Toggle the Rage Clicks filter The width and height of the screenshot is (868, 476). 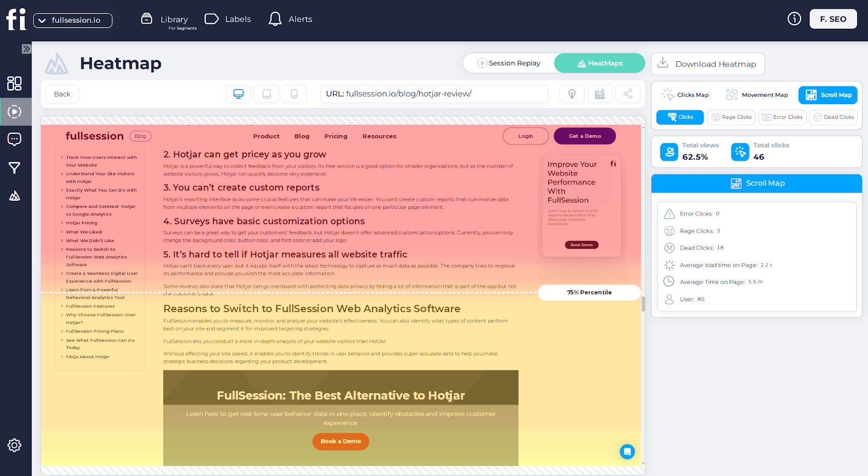point(731,117)
